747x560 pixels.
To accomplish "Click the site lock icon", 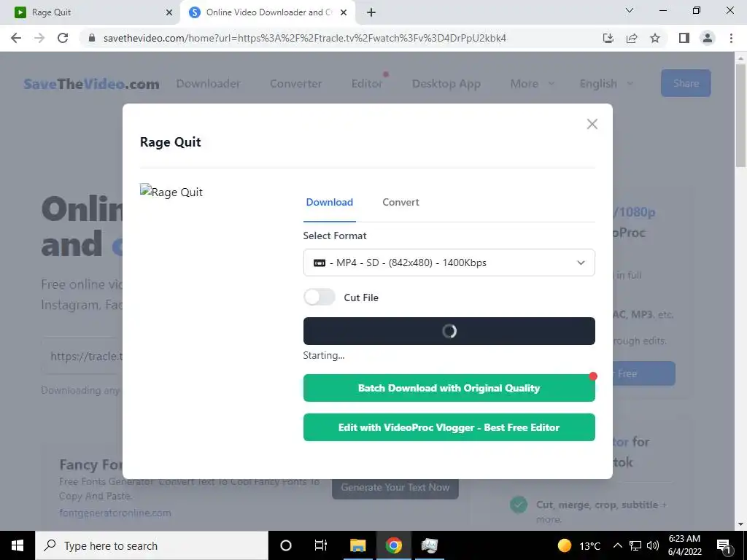I will pos(93,38).
